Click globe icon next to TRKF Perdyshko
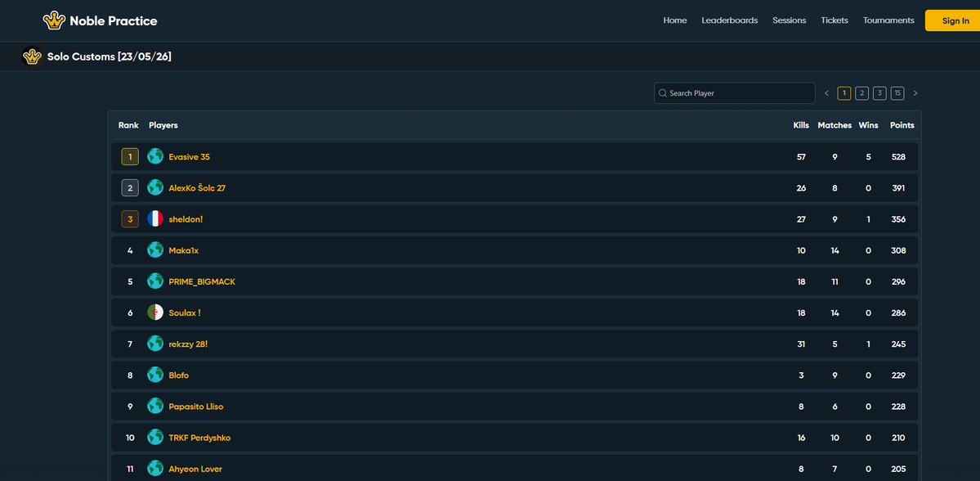The image size is (980, 481). (x=155, y=438)
